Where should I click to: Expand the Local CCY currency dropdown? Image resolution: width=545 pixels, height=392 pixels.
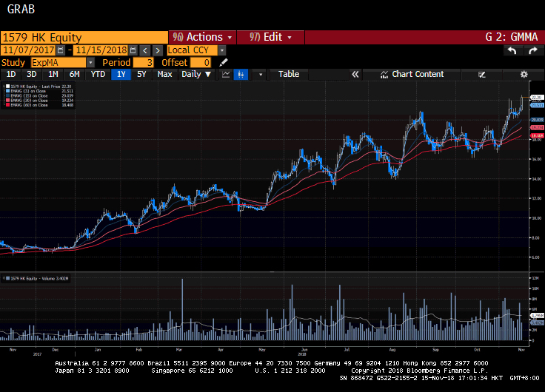tap(221, 50)
